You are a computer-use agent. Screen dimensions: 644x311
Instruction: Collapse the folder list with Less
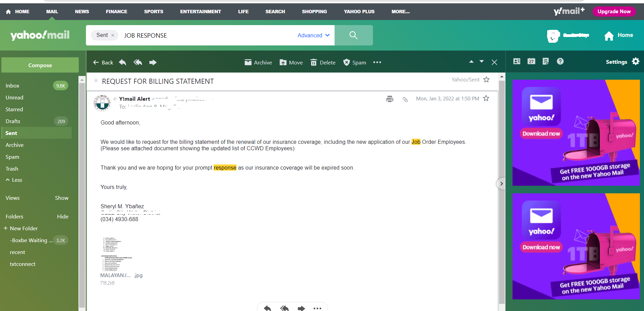coord(14,180)
